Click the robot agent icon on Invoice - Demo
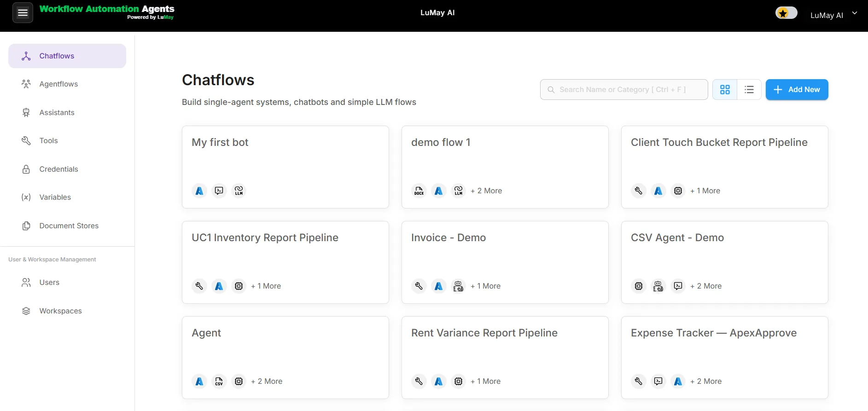 pos(459,286)
